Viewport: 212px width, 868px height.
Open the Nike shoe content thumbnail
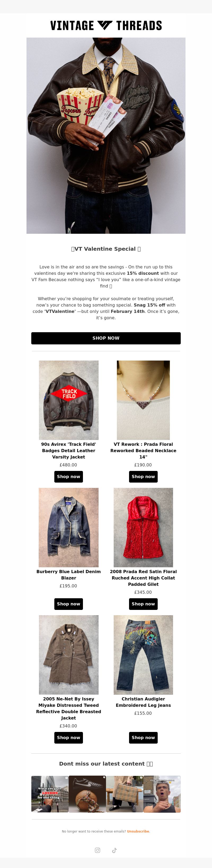pos(87,794)
